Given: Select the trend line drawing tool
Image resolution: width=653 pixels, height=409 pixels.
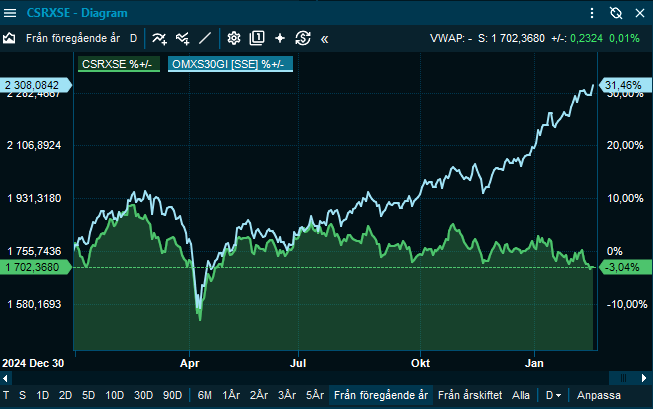Looking at the screenshot, I should [x=206, y=38].
